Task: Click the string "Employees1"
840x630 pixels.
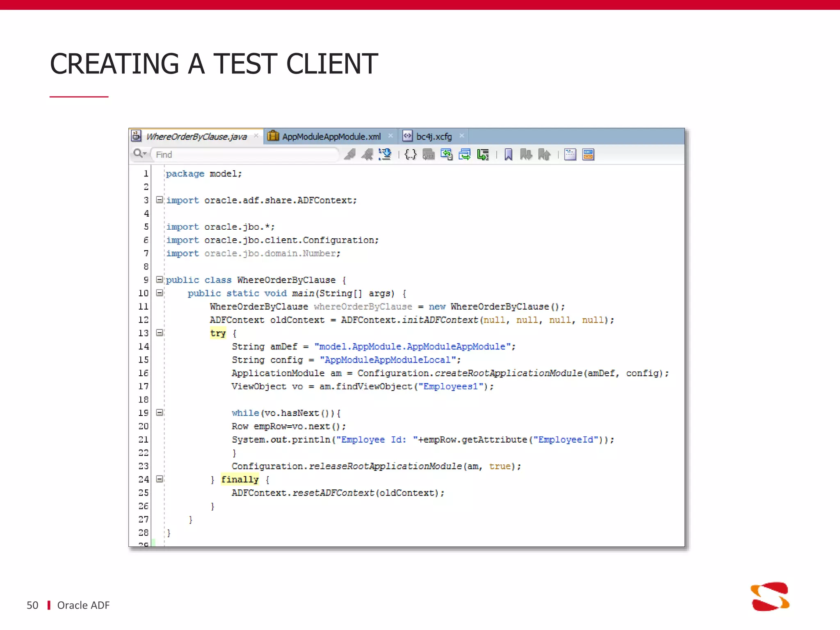Action: point(451,386)
